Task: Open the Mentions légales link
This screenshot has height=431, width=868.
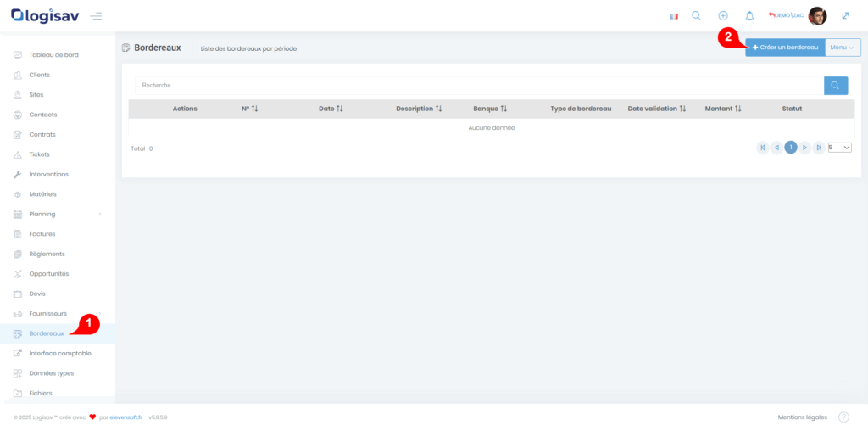Action: 802,417
